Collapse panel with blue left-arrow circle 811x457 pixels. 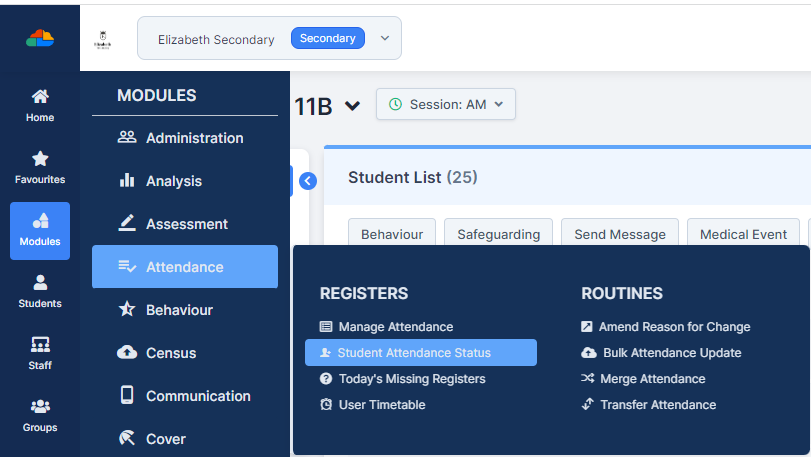pyautogui.click(x=308, y=181)
